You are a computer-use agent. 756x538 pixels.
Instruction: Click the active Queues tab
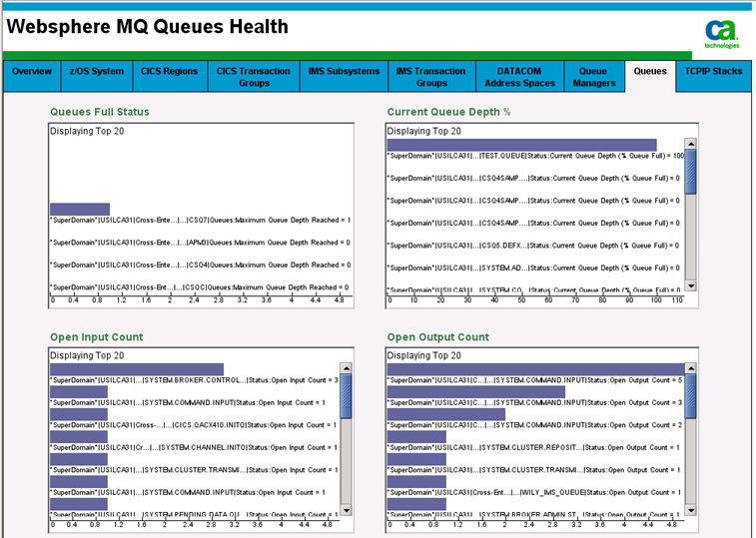coord(650,72)
